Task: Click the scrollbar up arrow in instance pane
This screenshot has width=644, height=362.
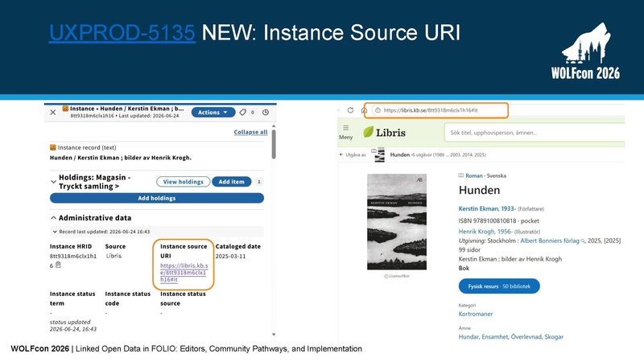Action: tap(274, 126)
